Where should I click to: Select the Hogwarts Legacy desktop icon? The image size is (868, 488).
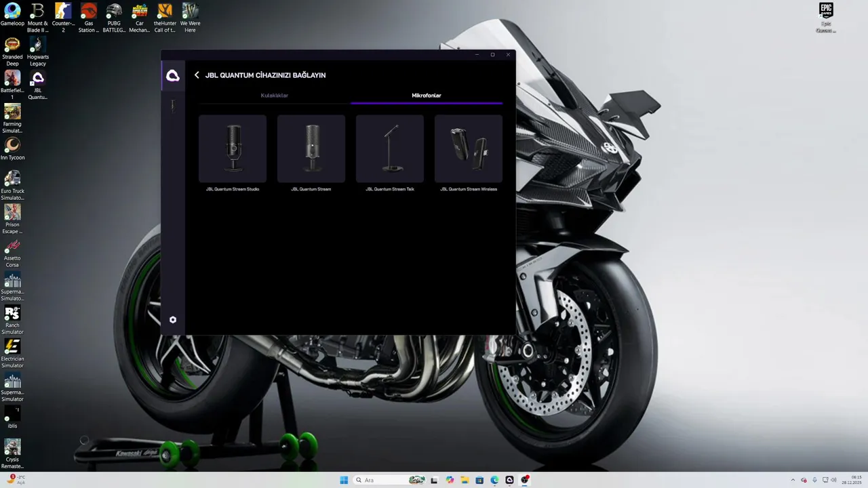[38, 52]
